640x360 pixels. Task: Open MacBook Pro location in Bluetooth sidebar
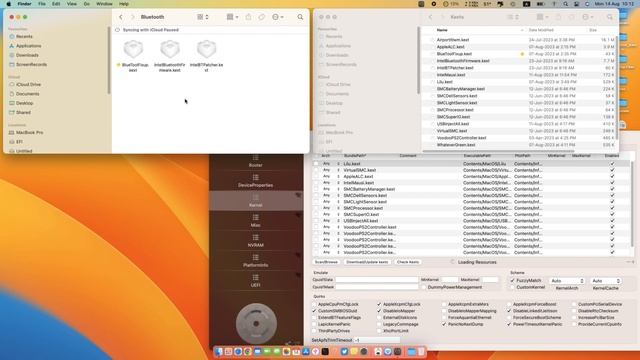point(29,133)
